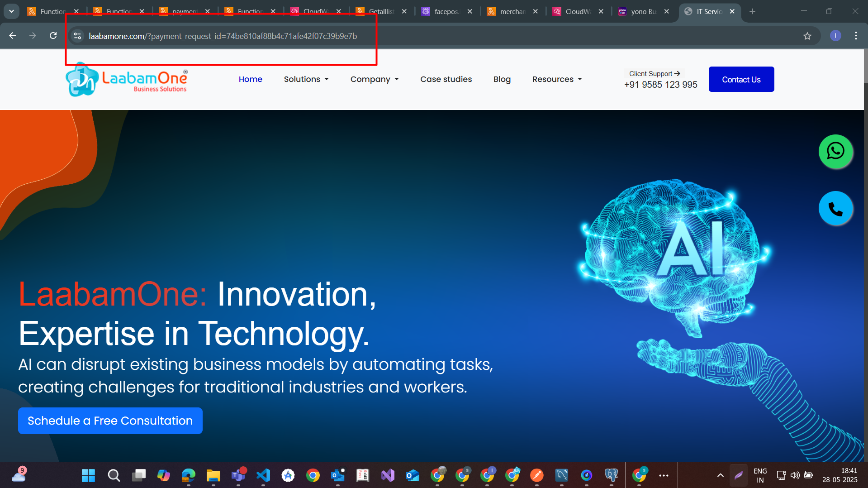The image size is (868, 488).
Task: Show hidden system tray icons
Action: pyautogui.click(x=720, y=475)
